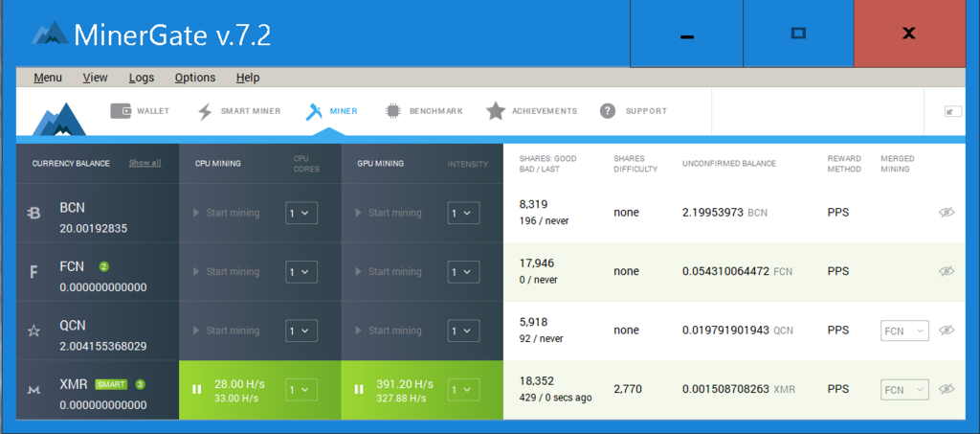Viewport: 980px width, 434px height.
Task: Click the green 2 badge next to FCN
Action: click(103, 266)
